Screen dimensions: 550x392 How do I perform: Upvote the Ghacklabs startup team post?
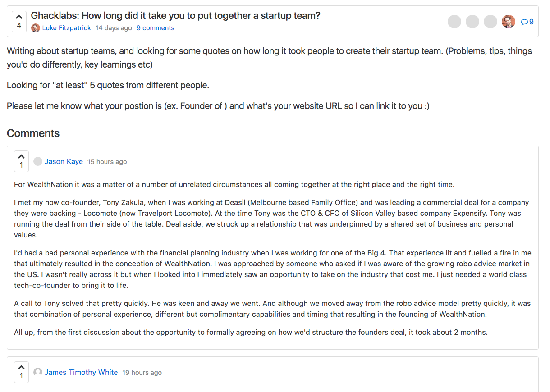pyautogui.click(x=19, y=17)
